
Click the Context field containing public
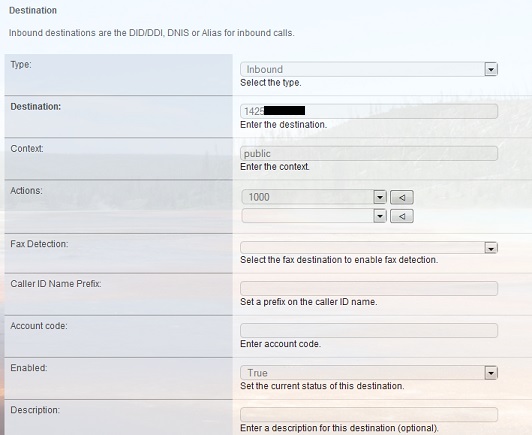click(x=369, y=153)
